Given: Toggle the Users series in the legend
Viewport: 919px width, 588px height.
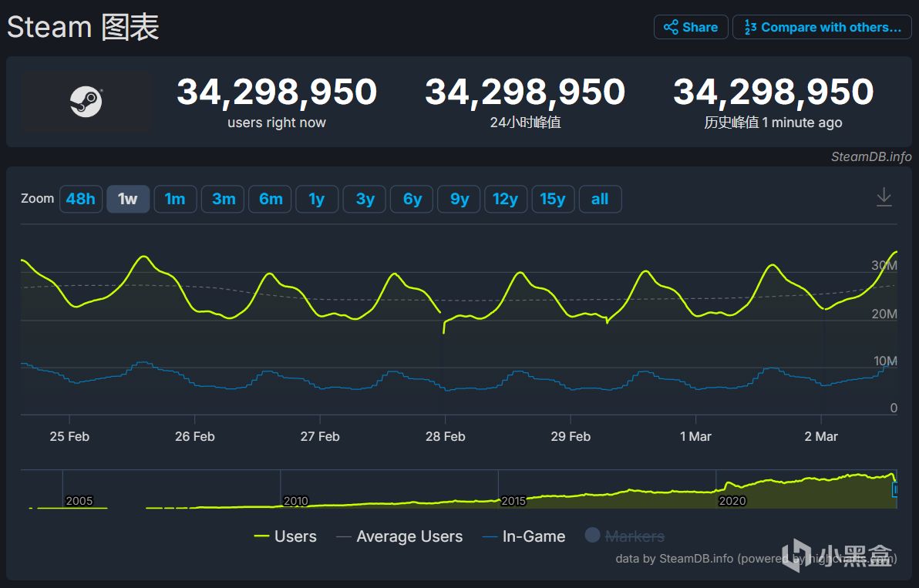Looking at the screenshot, I should 285,536.
